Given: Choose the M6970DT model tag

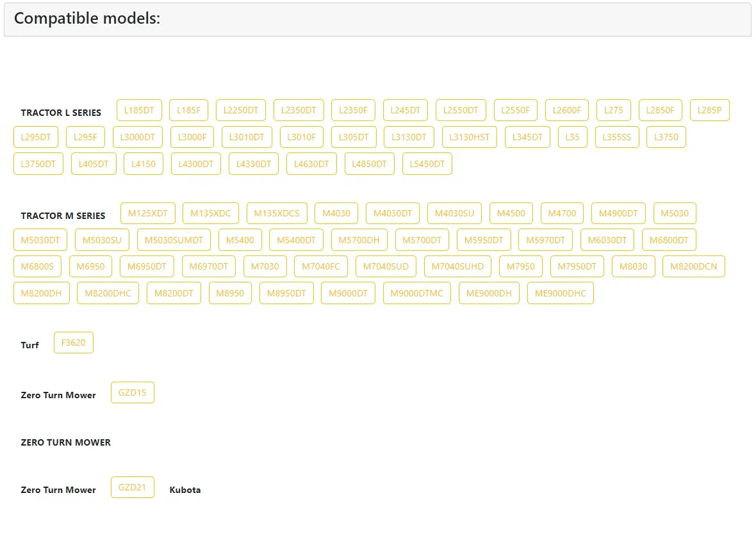Looking at the screenshot, I should click(x=208, y=266).
